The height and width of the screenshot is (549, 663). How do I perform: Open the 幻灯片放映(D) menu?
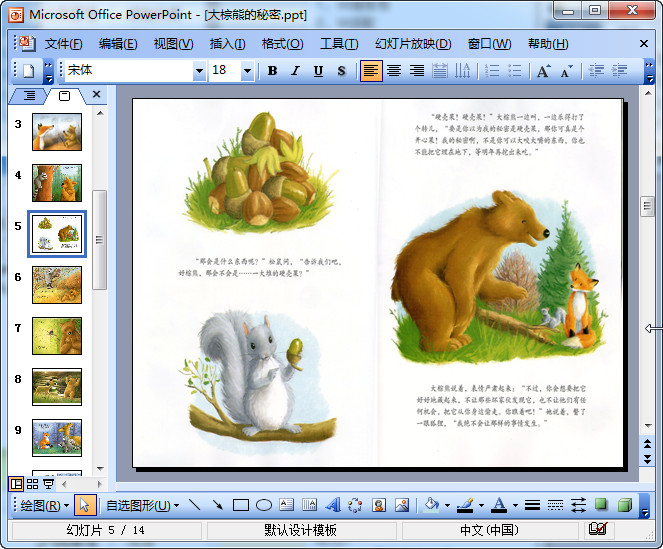point(413,44)
